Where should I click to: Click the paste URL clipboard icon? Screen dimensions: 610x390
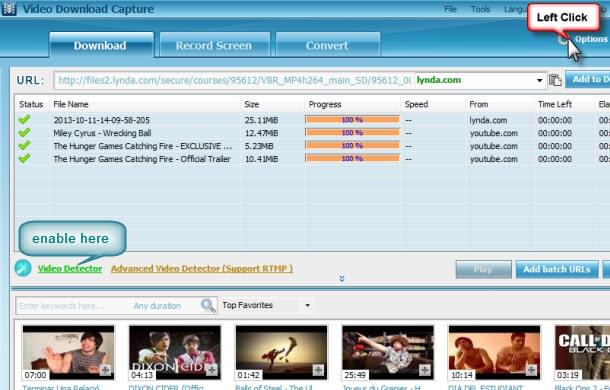point(555,80)
